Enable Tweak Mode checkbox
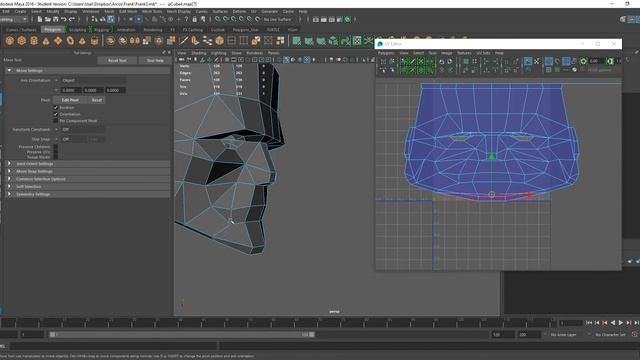The height and width of the screenshot is (360, 640). pyautogui.click(x=56, y=157)
